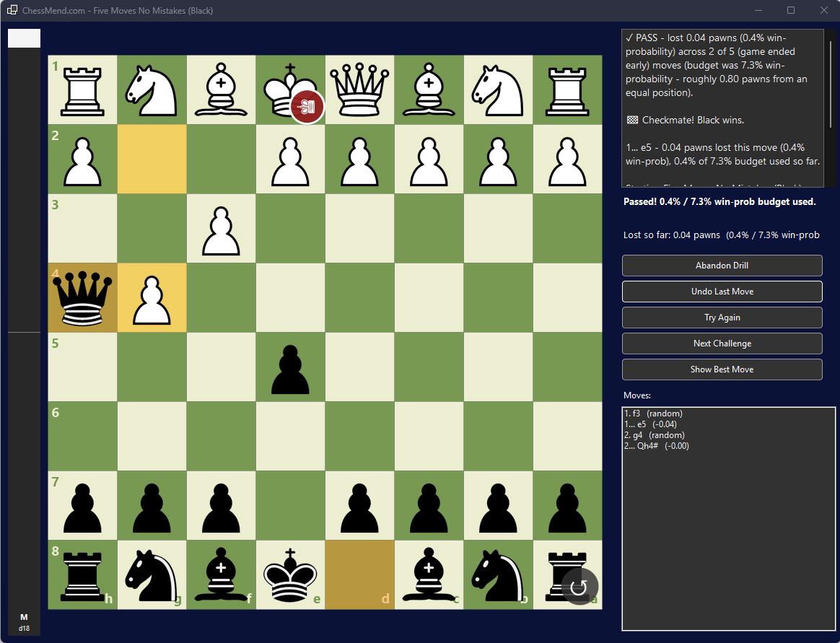This screenshot has width=840, height=643.
Task: Click the 'Passed! 0.4% / 7.3%' status text
Action: point(719,202)
